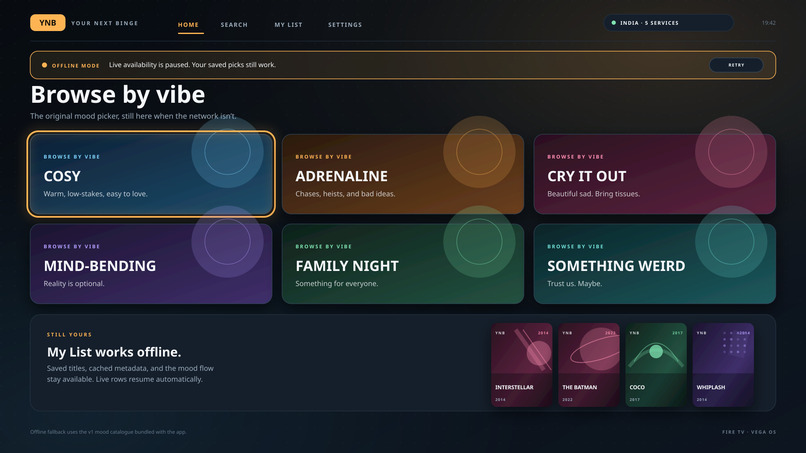Screen dimensions: 806x453
Task: Open the Interstellar poster thumbnail
Action: (x=522, y=365)
